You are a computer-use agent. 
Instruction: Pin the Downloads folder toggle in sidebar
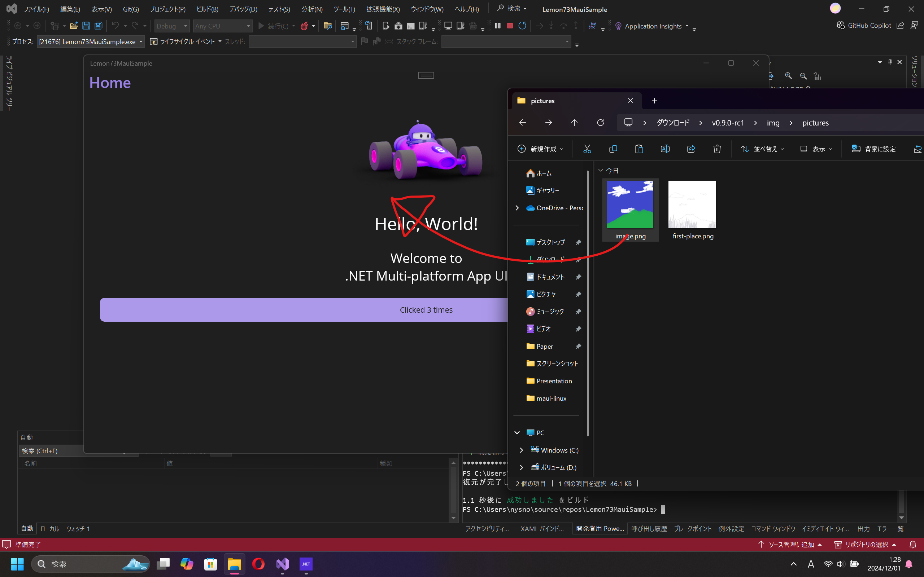pos(578,260)
